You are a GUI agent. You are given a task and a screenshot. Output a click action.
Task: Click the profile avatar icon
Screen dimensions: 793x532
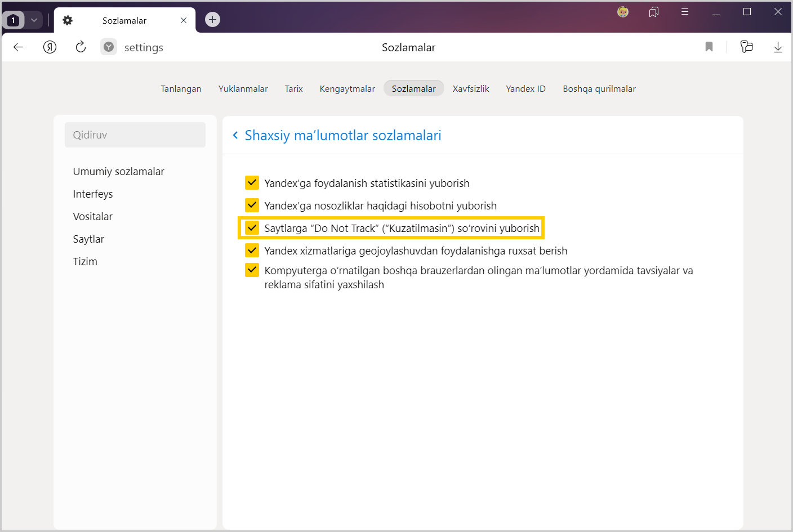[x=623, y=12]
